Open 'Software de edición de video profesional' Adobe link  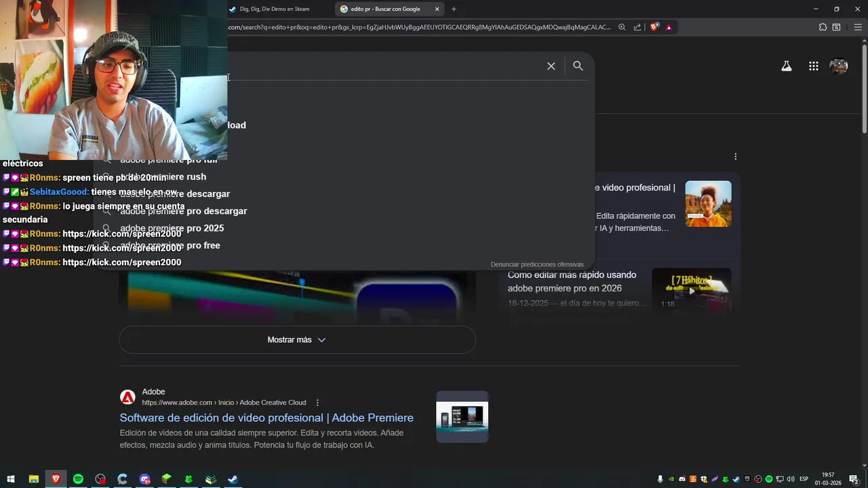pyautogui.click(x=267, y=418)
